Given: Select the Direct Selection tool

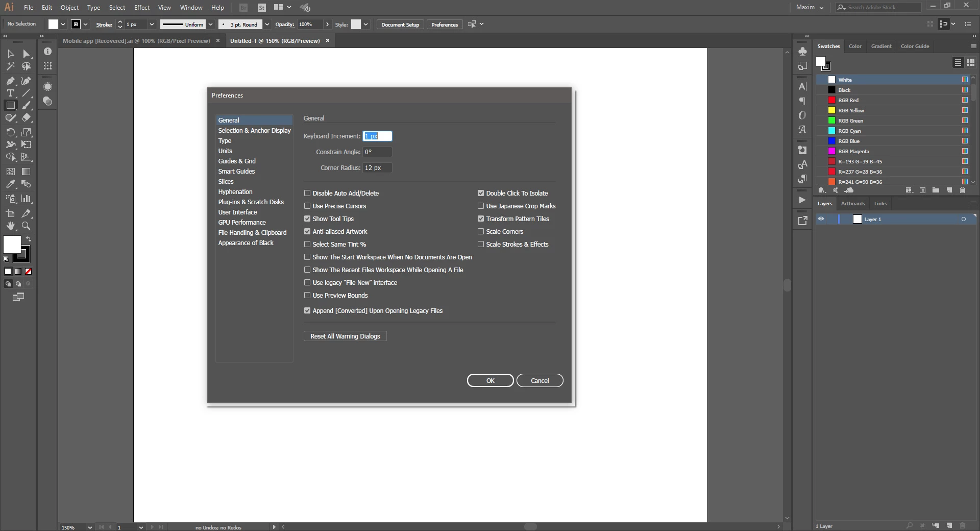Looking at the screenshot, I should pos(26,54).
